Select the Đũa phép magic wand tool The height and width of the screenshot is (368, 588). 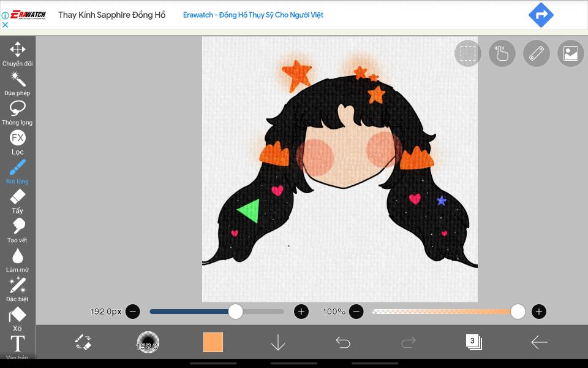point(17,83)
